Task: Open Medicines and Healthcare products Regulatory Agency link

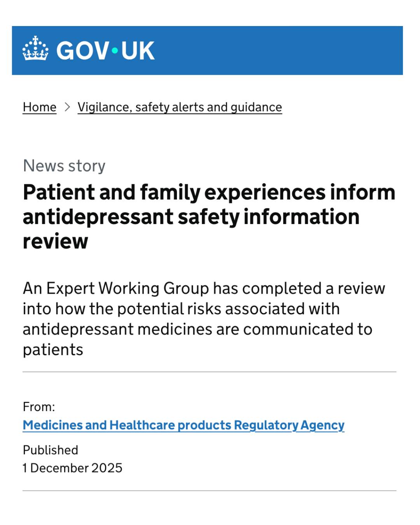Action: pos(184,425)
